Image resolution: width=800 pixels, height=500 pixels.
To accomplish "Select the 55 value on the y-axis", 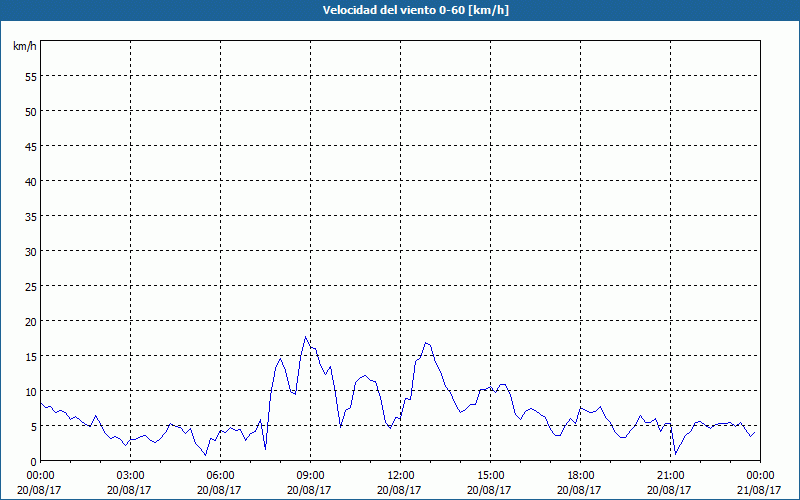I will pyautogui.click(x=31, y=77).
